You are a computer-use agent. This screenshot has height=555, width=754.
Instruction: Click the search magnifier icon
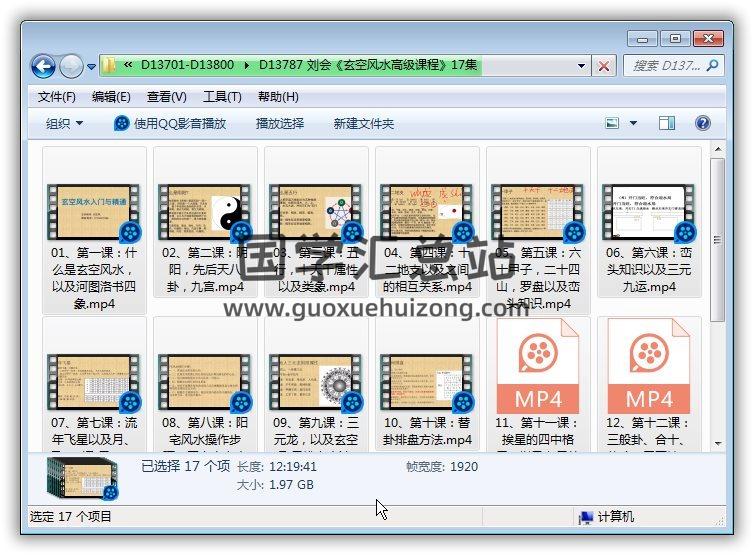[x=713, y=66]
